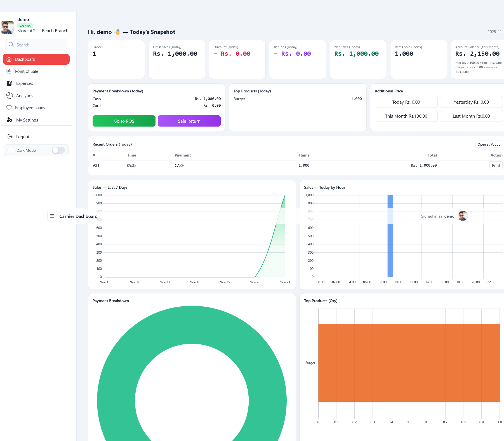
Task: Click the demo profile avatar
Action: point(7,27)
